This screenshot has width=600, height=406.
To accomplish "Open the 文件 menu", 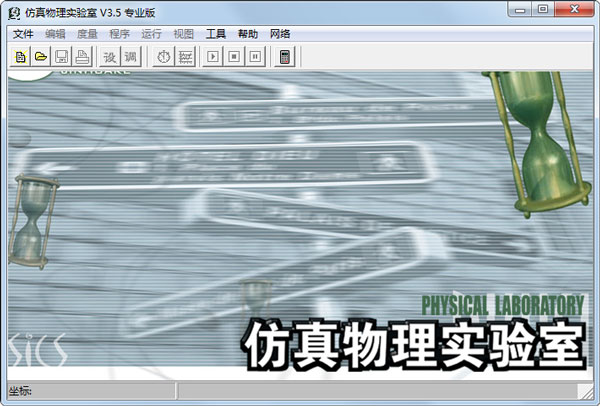I will pyautogui.click(x=23, y=34).
